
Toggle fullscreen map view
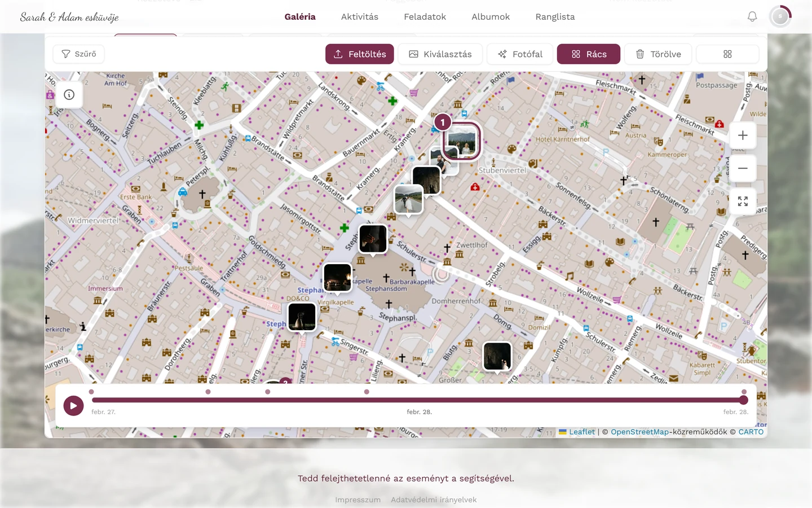(x=743, y=202)
